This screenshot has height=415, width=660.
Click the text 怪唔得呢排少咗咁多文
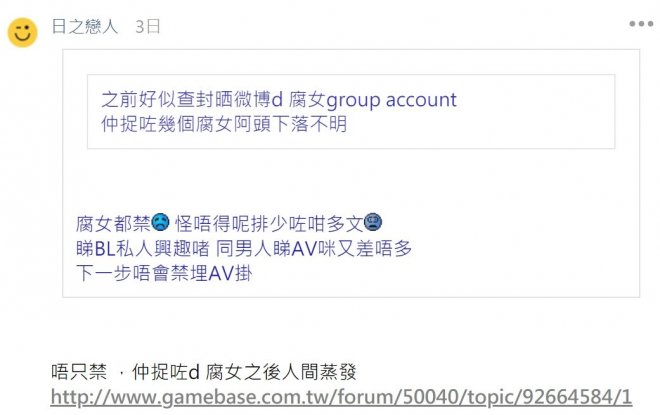(x=269, y=223)
